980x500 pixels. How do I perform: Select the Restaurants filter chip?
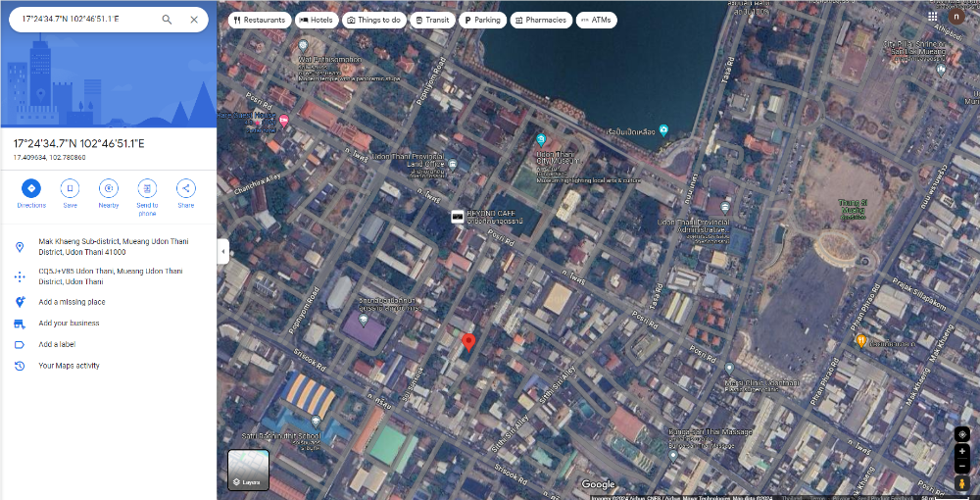pyautogui.click(x=260, y=20)
